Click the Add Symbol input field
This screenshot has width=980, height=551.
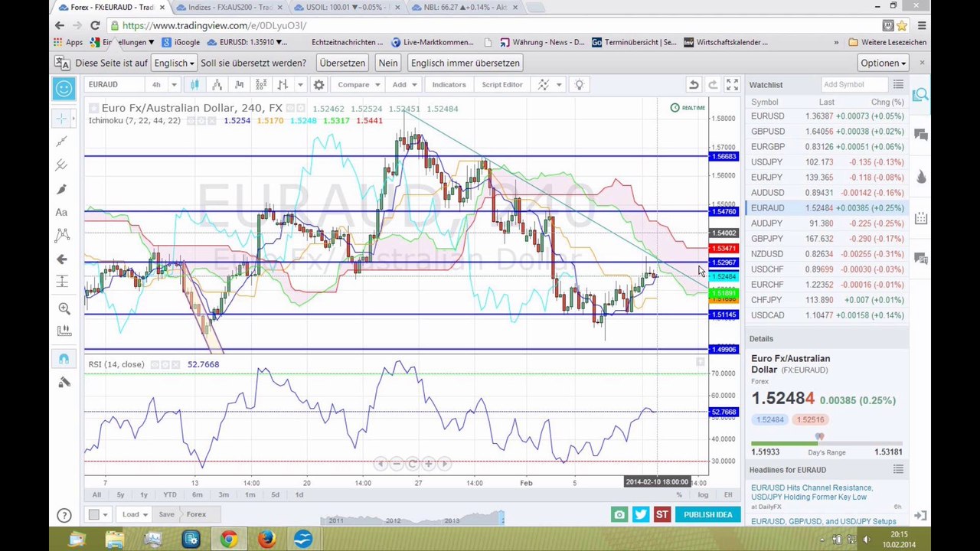tap(854, 85)
